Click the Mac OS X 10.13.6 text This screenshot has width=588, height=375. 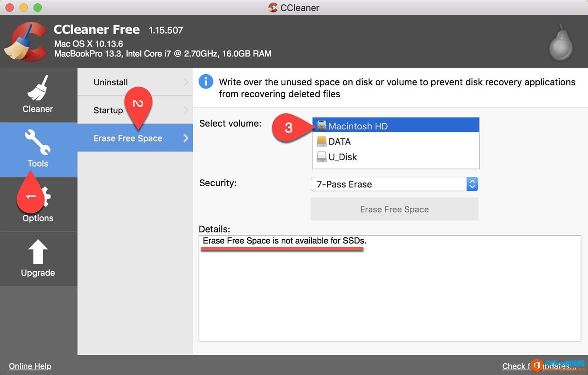[x=89, y=44]
